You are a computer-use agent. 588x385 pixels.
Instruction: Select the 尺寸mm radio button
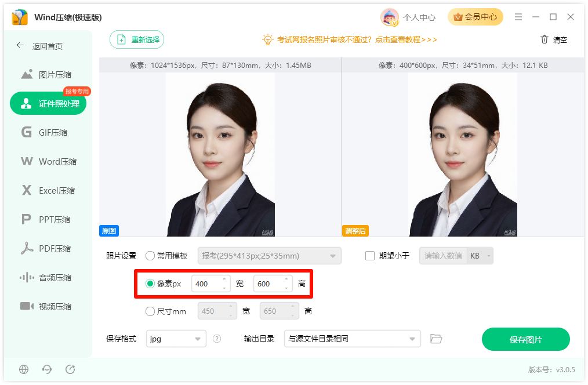[150, 311]
